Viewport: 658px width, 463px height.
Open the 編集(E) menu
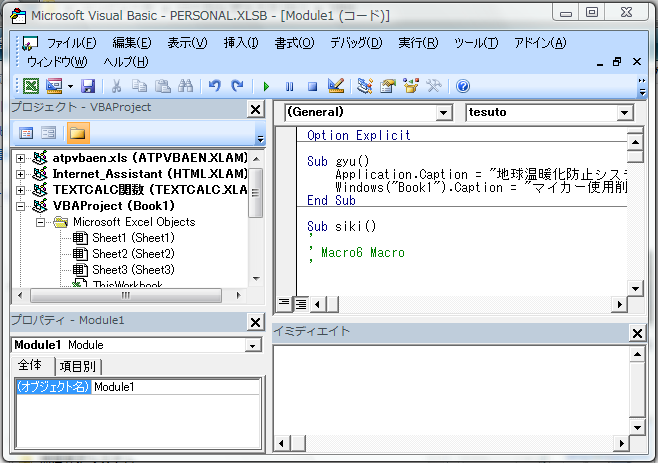[x=132, y=43]
